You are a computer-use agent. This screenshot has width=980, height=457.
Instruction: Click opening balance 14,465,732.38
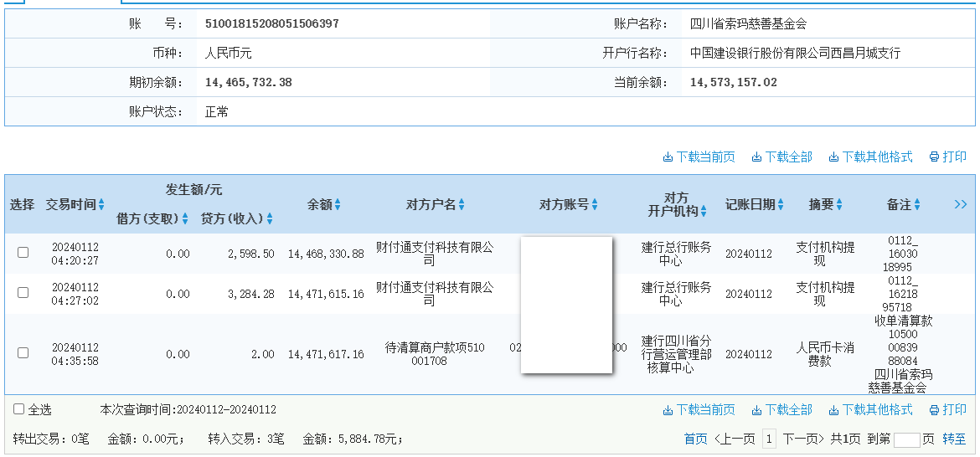click(x=248, y=82)
